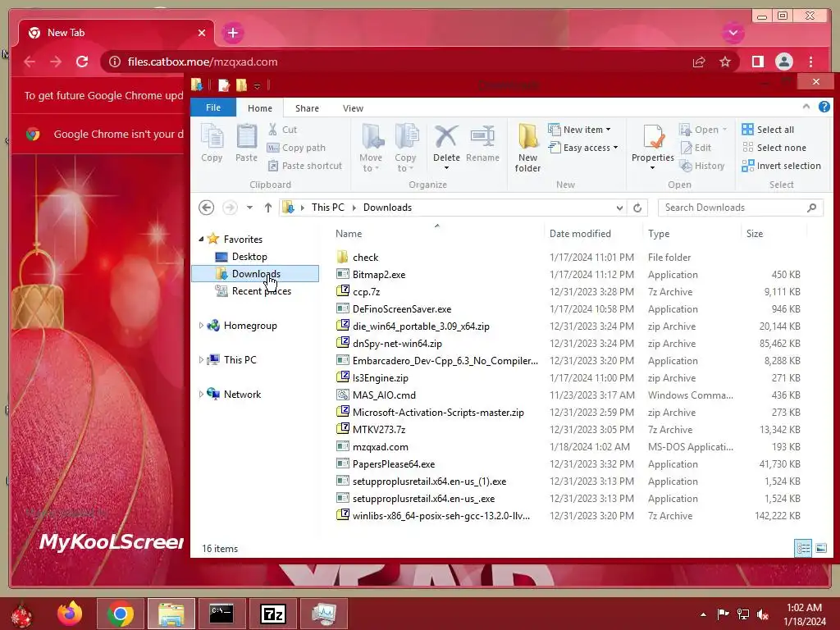
Task: Open Firefox from the taskbar
Action: pyautogui.click(x=70, y=614)
